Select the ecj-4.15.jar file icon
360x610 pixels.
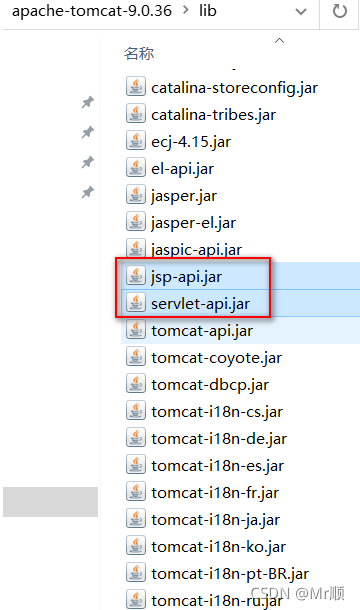click(x=136, y=140)
